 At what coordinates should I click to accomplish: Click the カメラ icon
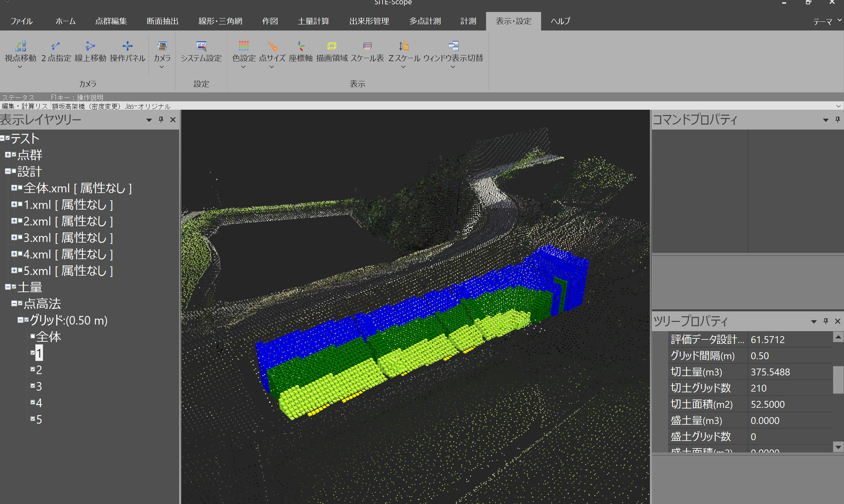pyautogui.click(x=162, y=46)
